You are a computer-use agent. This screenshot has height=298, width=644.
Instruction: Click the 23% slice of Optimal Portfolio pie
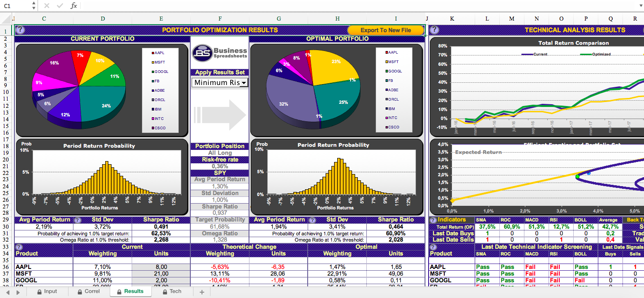[x=335, y=66]
